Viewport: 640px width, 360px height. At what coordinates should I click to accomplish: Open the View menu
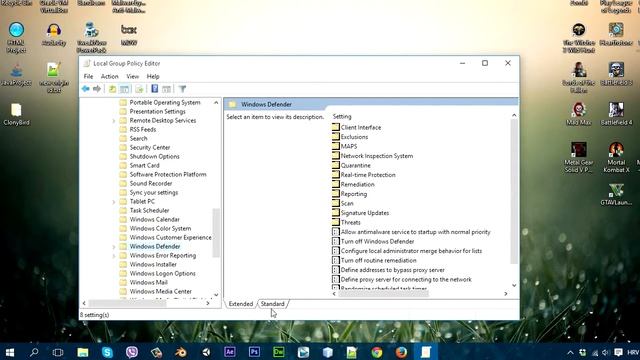click(x=132, y=76)
